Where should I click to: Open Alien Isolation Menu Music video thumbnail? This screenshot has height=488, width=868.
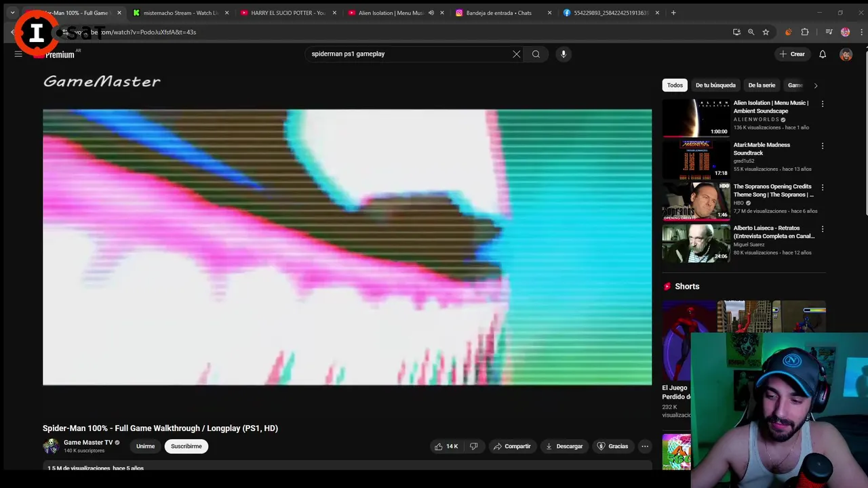(x=696, y=118)
